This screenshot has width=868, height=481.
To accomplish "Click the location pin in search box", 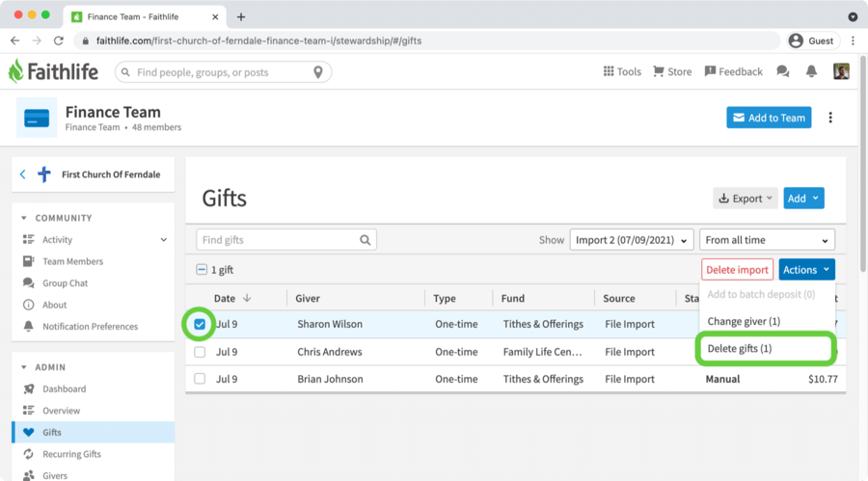I will tap(317, 72).
